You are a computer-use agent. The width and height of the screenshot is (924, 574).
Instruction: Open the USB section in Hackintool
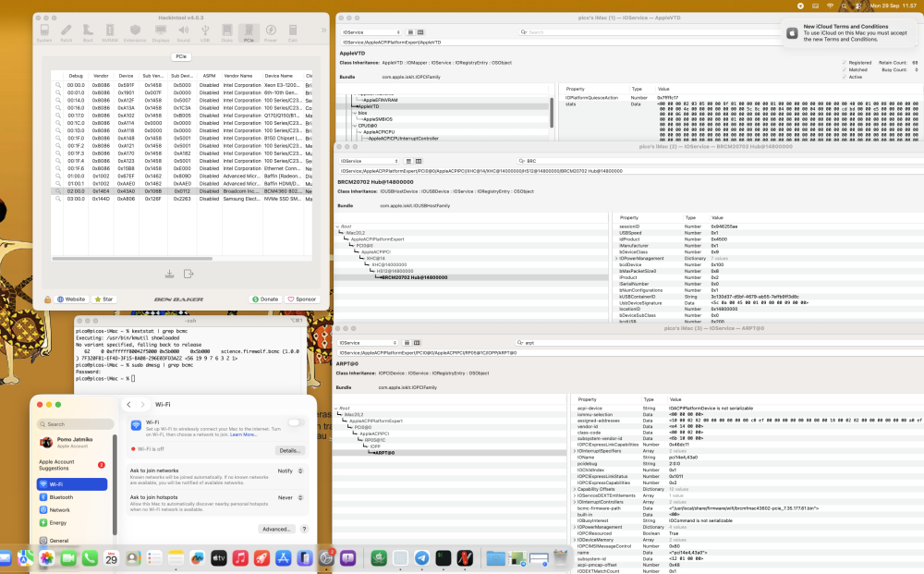(x=205, y=33)
